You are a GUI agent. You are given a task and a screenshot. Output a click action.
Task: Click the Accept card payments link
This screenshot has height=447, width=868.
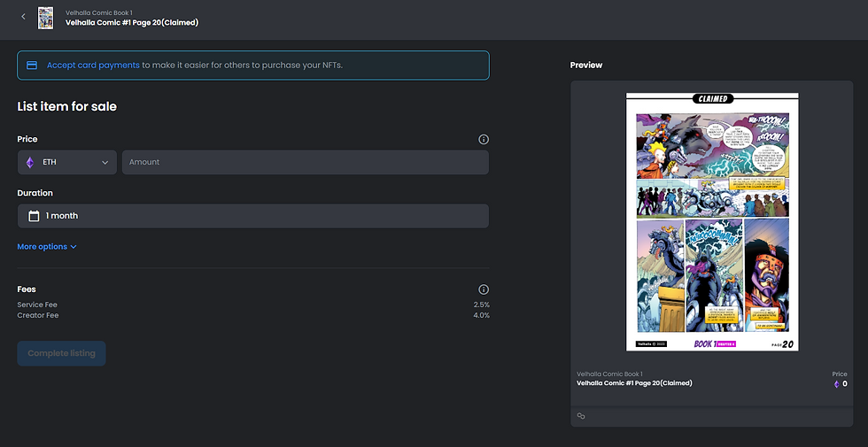point(93,66)
